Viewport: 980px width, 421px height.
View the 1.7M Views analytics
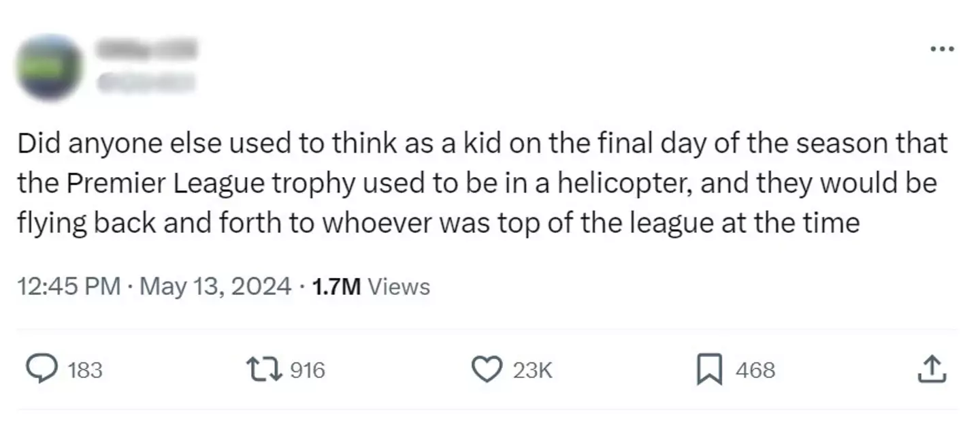tap(371, 286)
